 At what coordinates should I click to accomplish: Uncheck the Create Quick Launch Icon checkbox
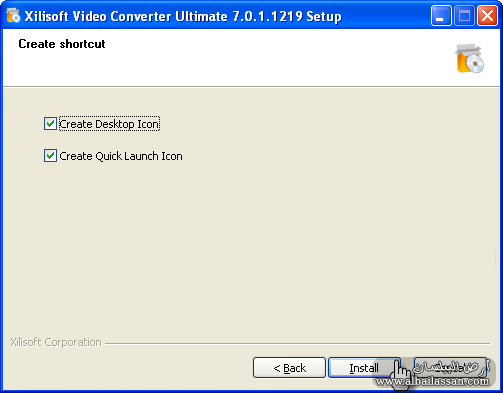pyautogui.click(x=50, y=156)
